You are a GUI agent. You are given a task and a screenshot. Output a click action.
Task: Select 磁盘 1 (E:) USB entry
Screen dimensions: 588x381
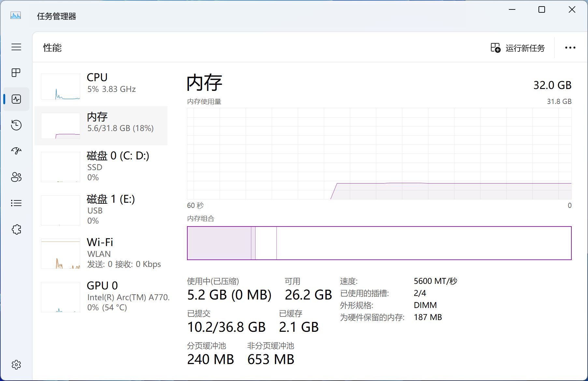(101, 210)
